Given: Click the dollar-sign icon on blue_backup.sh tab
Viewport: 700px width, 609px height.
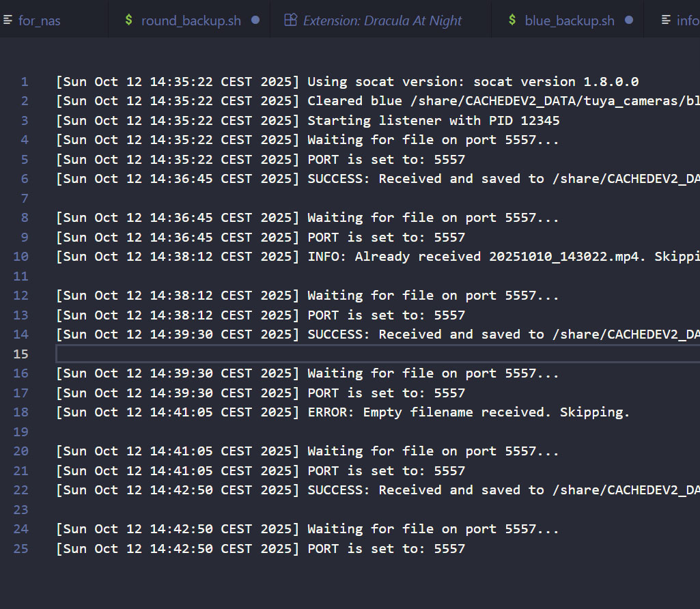Looking at the screenshot, I should pos(512,20).
